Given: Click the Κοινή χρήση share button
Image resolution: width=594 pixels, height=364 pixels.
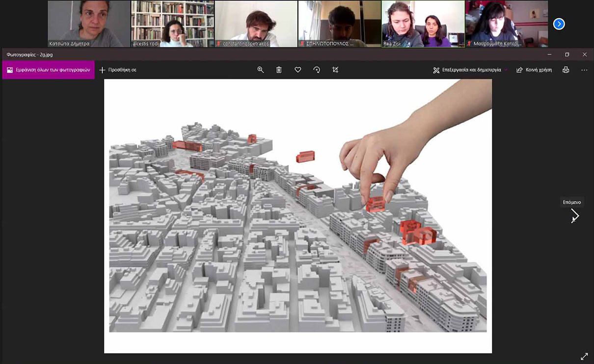Looking at the screenshot, I should pos(534,70).
